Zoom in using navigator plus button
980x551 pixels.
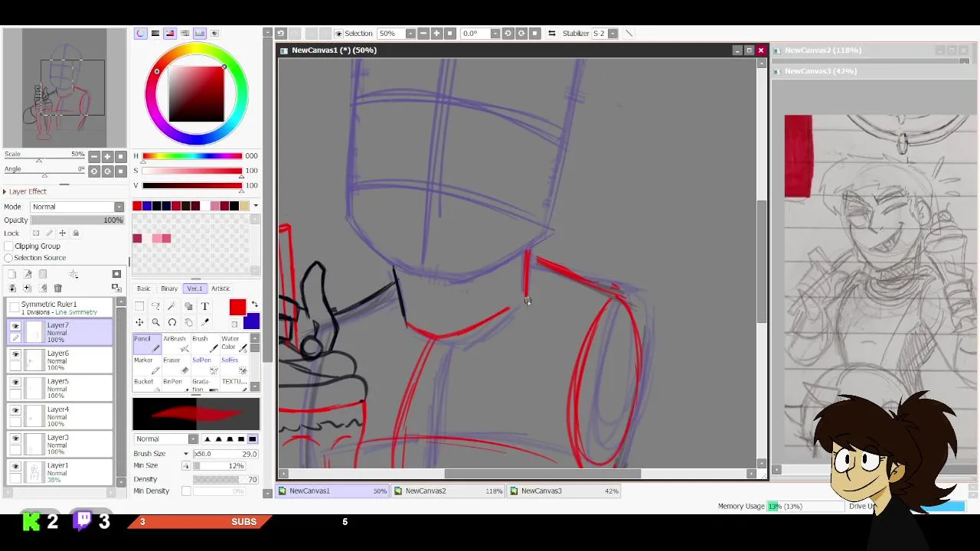click(107, 156)
